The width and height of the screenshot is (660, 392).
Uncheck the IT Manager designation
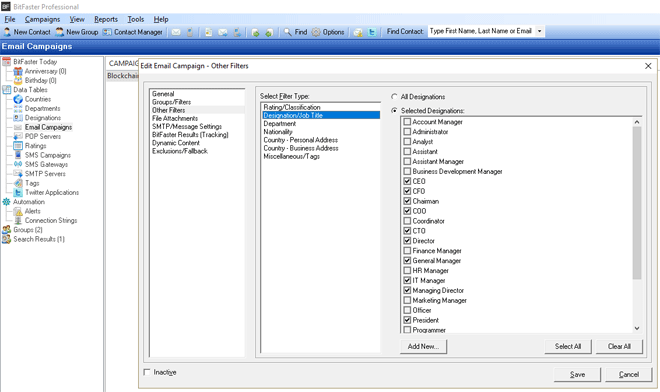(x=407, y=280)
